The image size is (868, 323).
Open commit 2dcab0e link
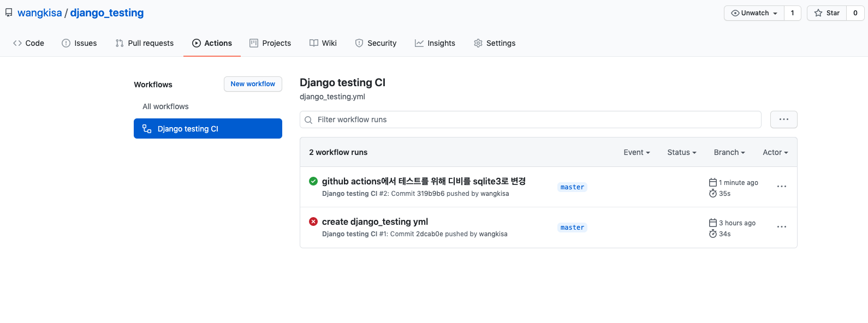click(430, 234)
